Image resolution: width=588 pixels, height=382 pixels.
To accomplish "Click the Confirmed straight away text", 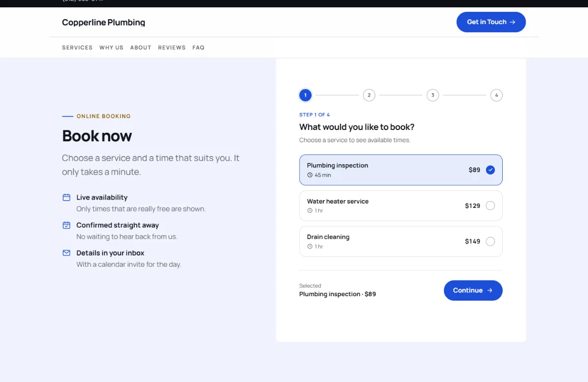I will [x=118, y=226].
